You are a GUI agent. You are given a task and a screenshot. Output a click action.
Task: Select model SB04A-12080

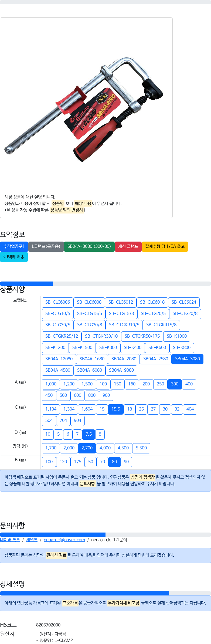click(x=59, y=359)
